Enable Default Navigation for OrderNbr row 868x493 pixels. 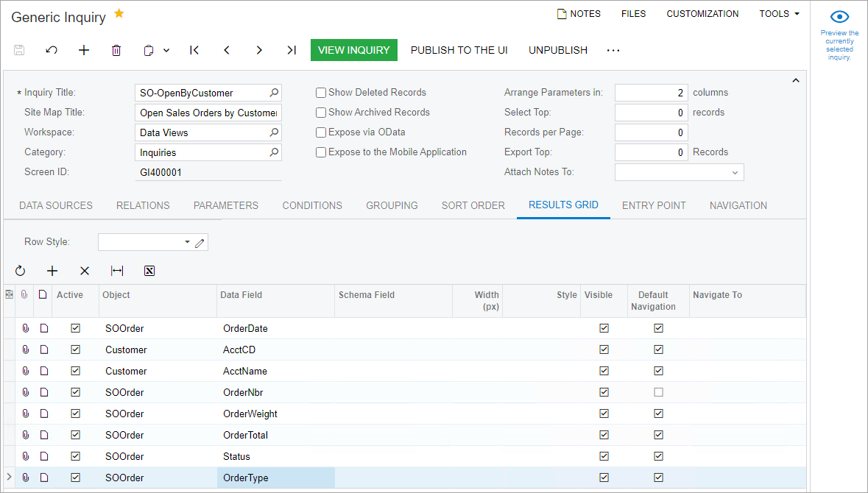pos(658,392)
